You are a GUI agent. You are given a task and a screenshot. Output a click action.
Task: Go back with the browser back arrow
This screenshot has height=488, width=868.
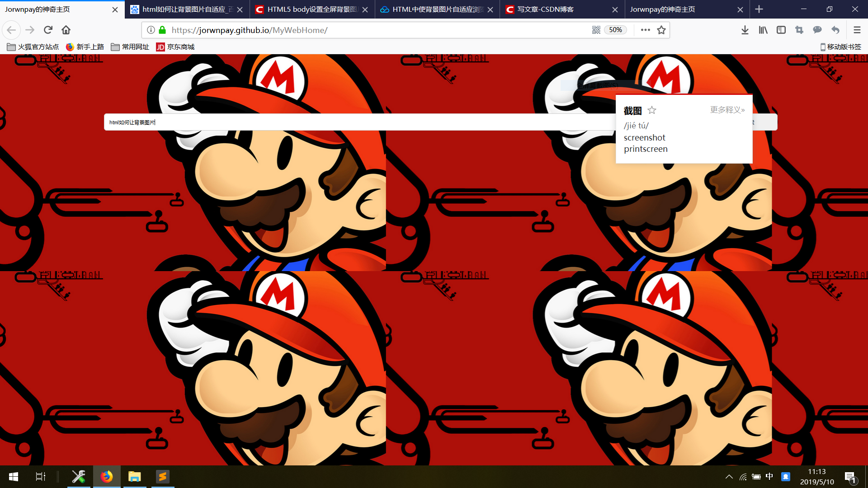coord(11,30)
